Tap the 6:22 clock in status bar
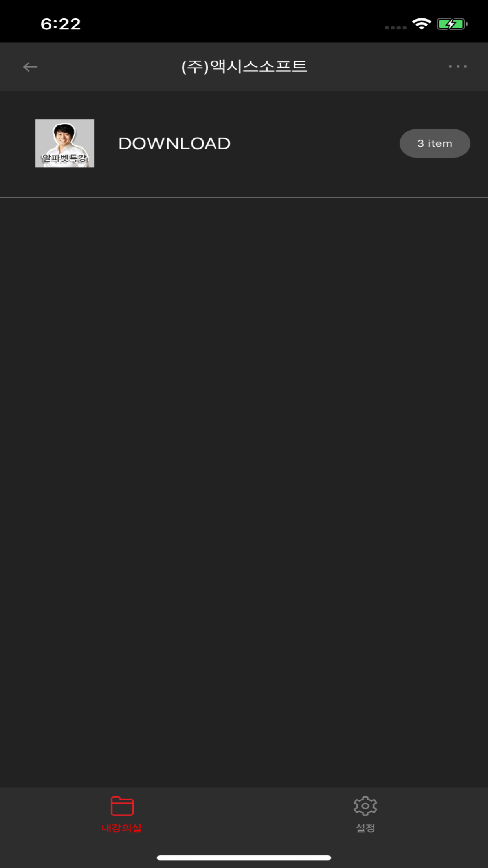Screen dimensions: 488x868 (x=61, y=24)
